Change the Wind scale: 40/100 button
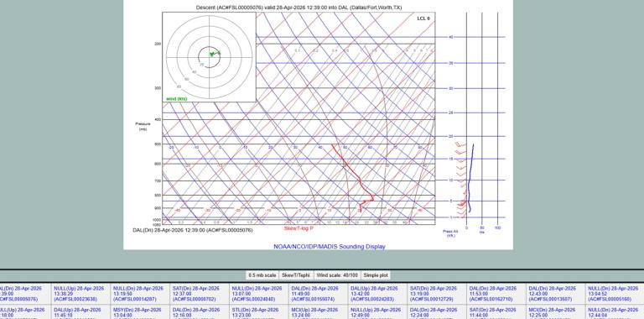The height and width of the screenshot is (319, 644). pyautogui.click(x=337, y=275)
